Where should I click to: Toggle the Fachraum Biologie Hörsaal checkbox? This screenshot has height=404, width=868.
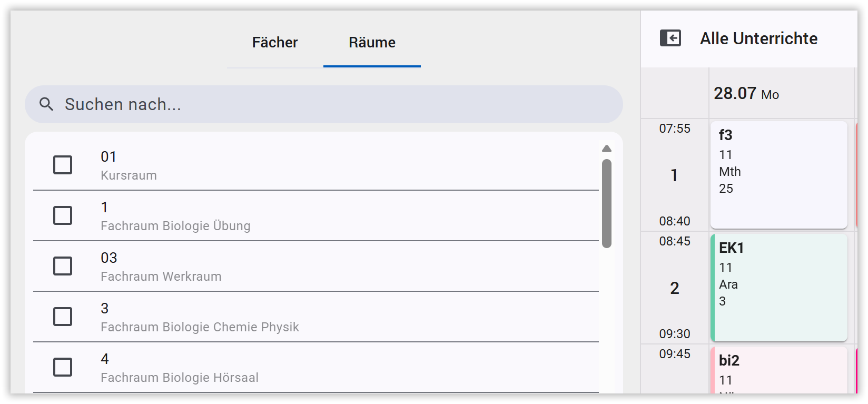(63, 367)
